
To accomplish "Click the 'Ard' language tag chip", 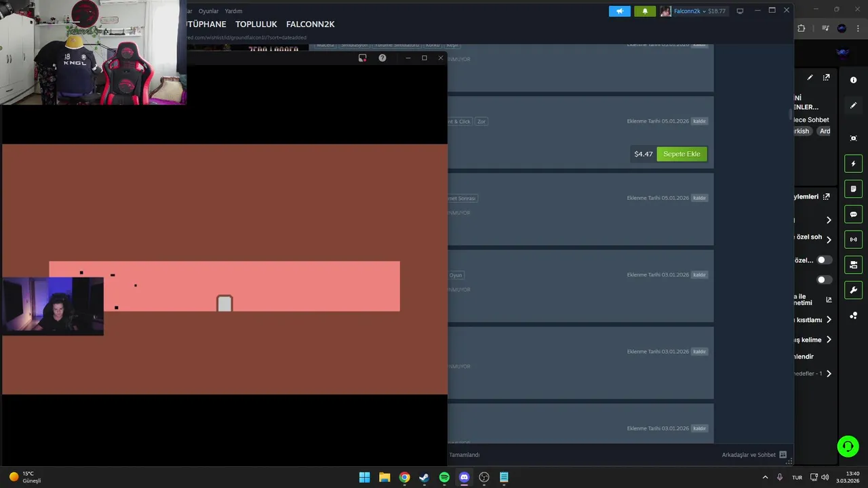I will coord(824,131).
